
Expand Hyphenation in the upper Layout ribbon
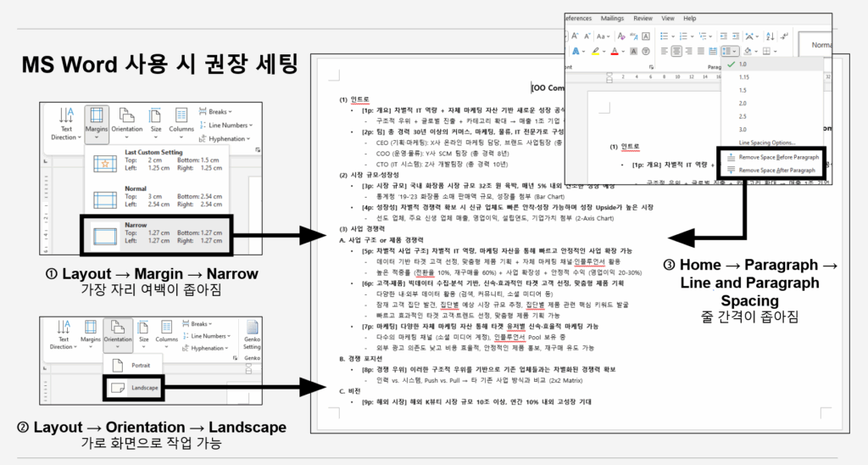tap(224, 138)
